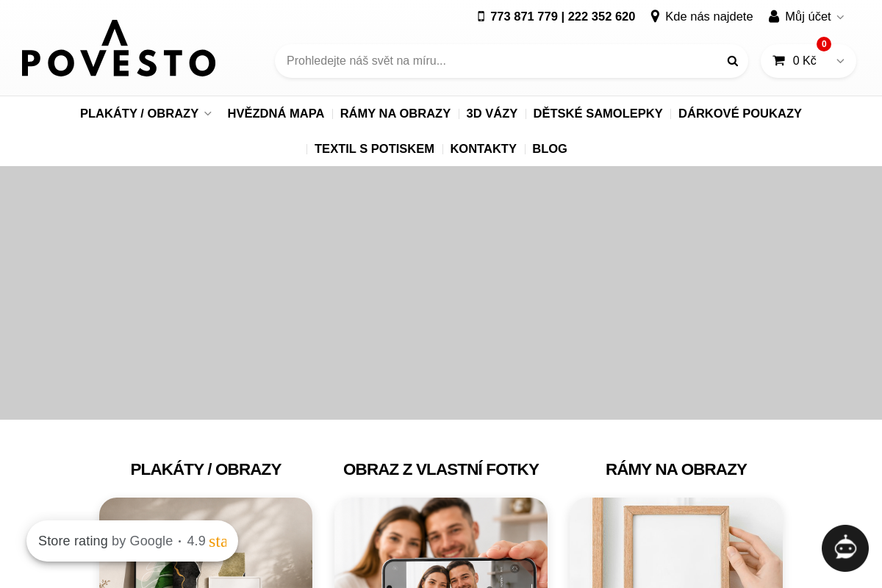Expand the cart dropdown chevron
The image size is (882, 588).
pos(840,61)
